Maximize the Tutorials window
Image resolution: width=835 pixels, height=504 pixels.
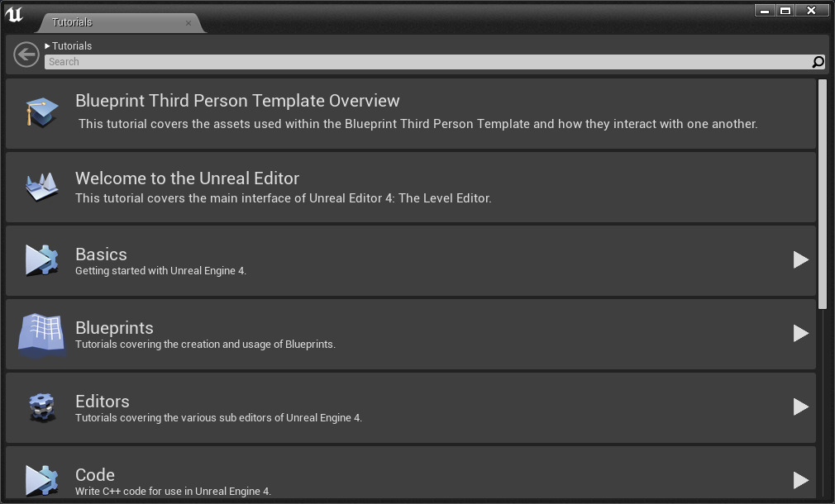[785, 11]
